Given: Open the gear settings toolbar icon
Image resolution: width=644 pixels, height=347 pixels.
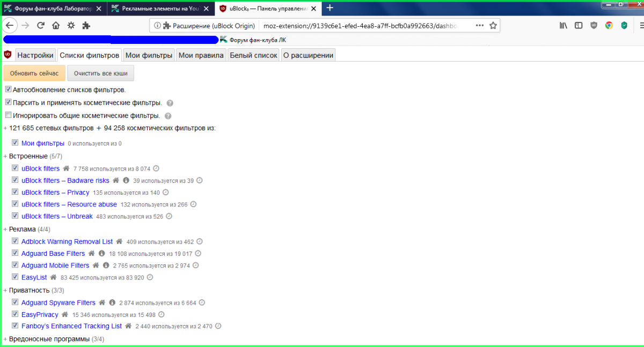Looking at the screenshot, I should 71,25.
